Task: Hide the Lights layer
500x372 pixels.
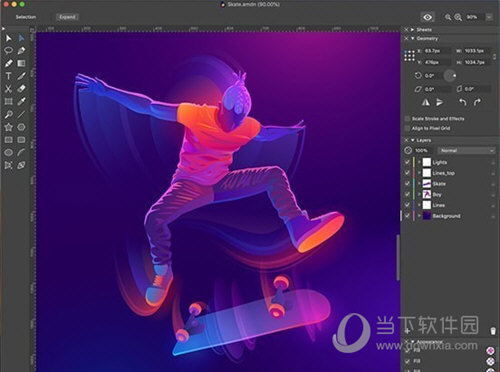Action: [x=407, y=162]
